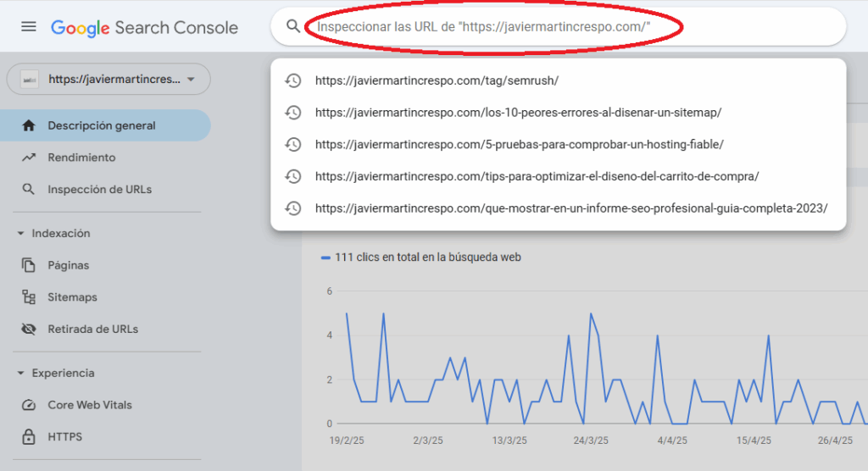Select Descripción general in the sidebar
This screenshot has height=471, width=868.
pos(105,125)
